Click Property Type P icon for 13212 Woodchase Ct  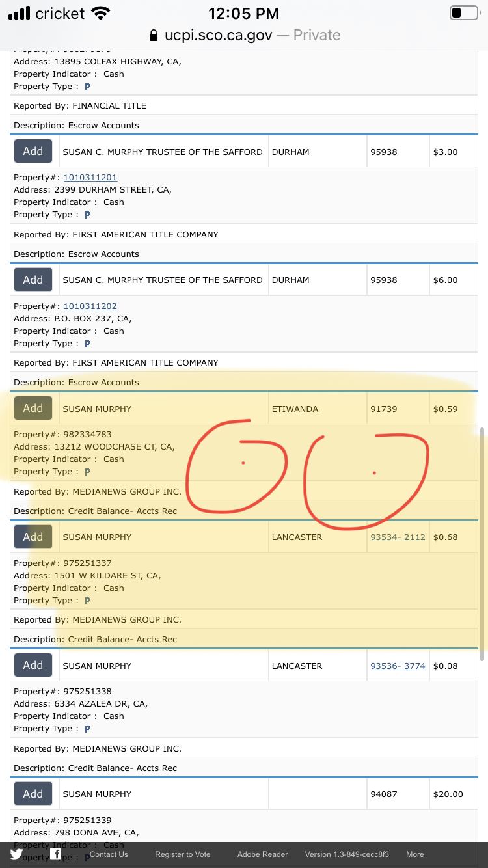pyautogui.click(x=87, y=472)
